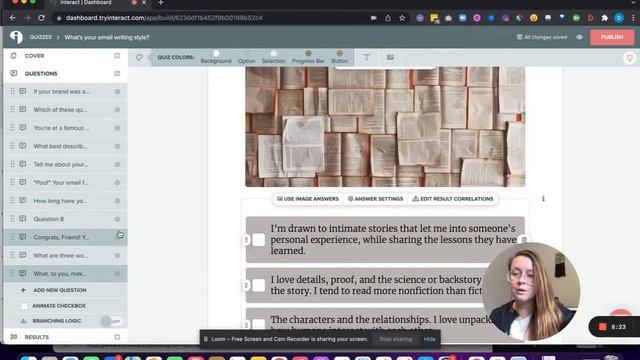Select question 'What best describ...'
This screenshot has height=360, width=640.
point(65,146)
